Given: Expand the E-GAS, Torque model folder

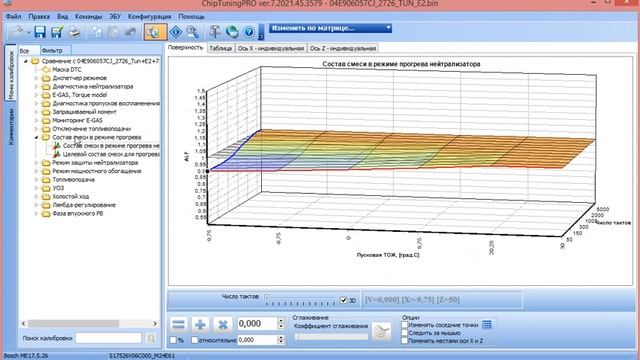Looking at the screenshot, I should pyautogui.click(x=36, y=95).
